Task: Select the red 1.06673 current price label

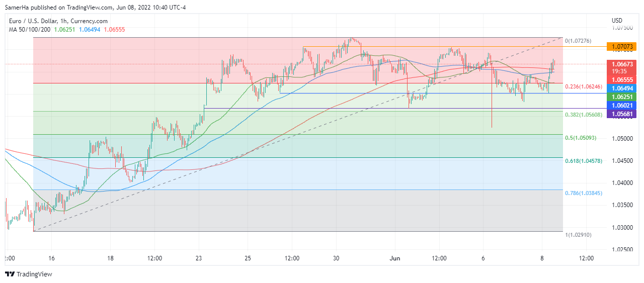Action: pos(622,64)
